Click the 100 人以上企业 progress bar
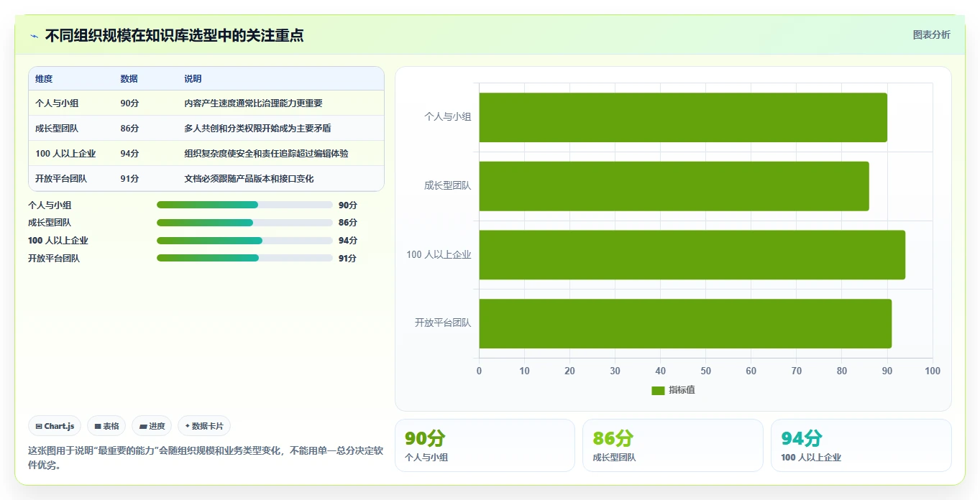 [x=244, y=241]
